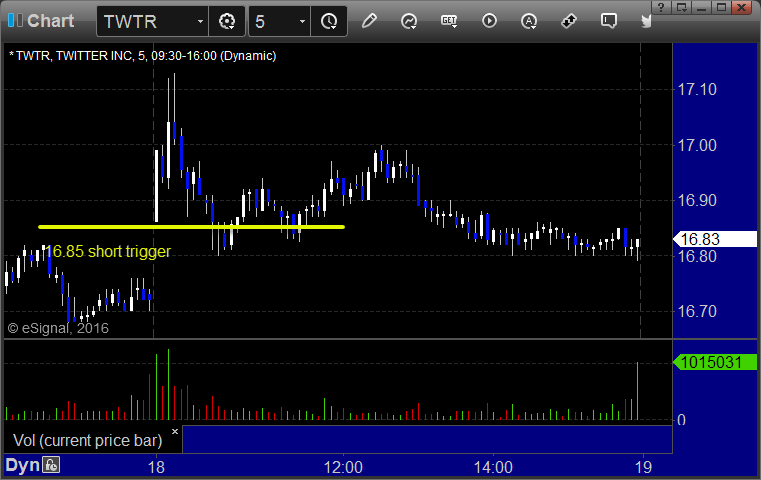
Task: Click the 14:00 time axis label
Action: (493, 467)
